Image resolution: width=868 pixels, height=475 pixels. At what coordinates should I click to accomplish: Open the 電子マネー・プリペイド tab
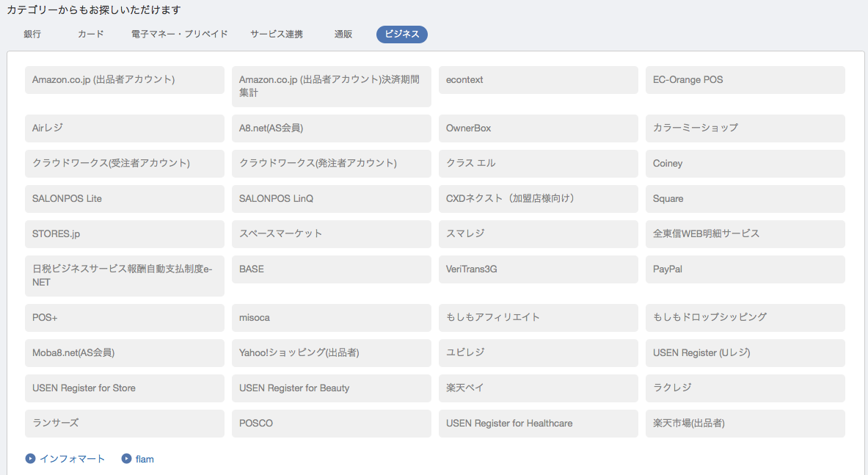pyautogui.click(x=179, y=35)
